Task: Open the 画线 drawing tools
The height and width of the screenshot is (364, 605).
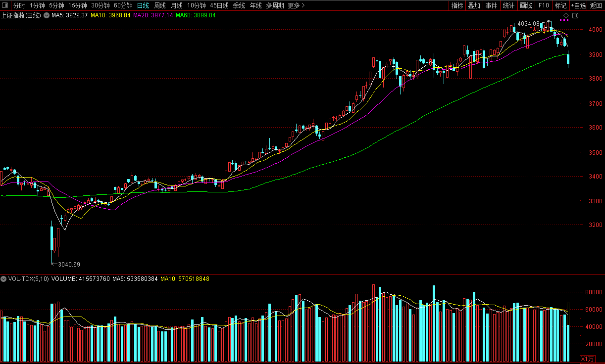Action: (526, 5)
